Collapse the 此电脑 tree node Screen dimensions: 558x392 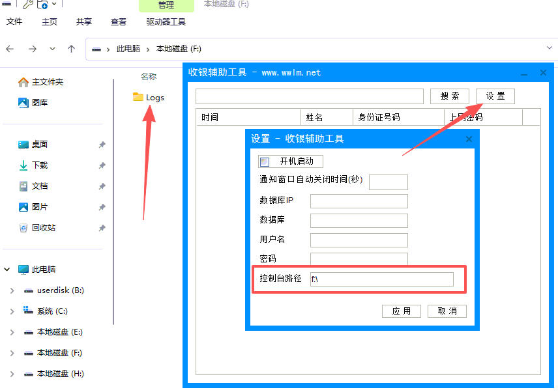click(x=8, y=270)
